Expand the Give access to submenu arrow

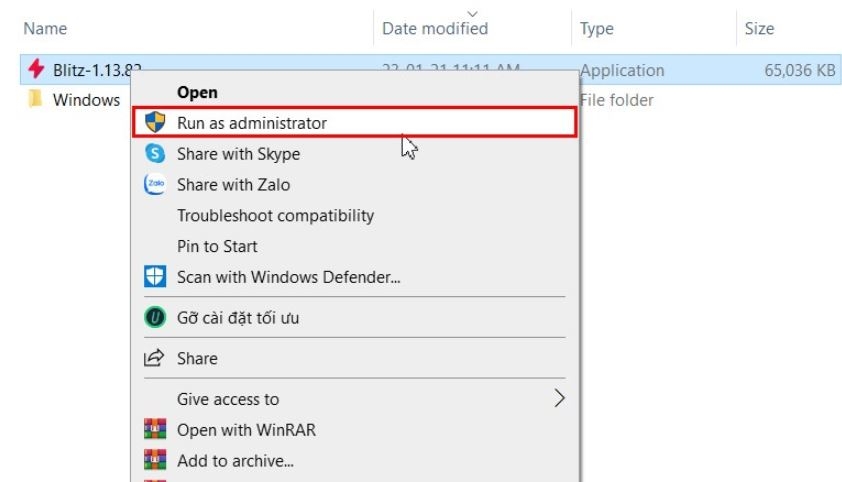coord(559,398)
